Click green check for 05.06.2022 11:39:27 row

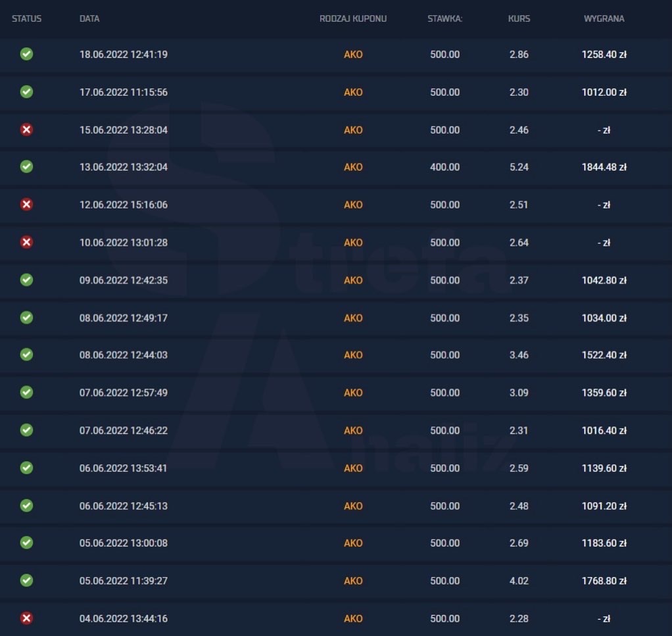coord(26,581)
